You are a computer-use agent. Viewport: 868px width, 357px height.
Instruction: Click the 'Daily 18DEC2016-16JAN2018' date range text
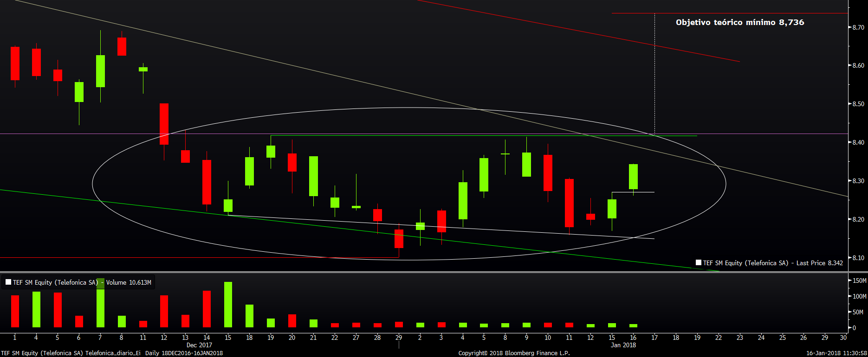pos(184,353)
